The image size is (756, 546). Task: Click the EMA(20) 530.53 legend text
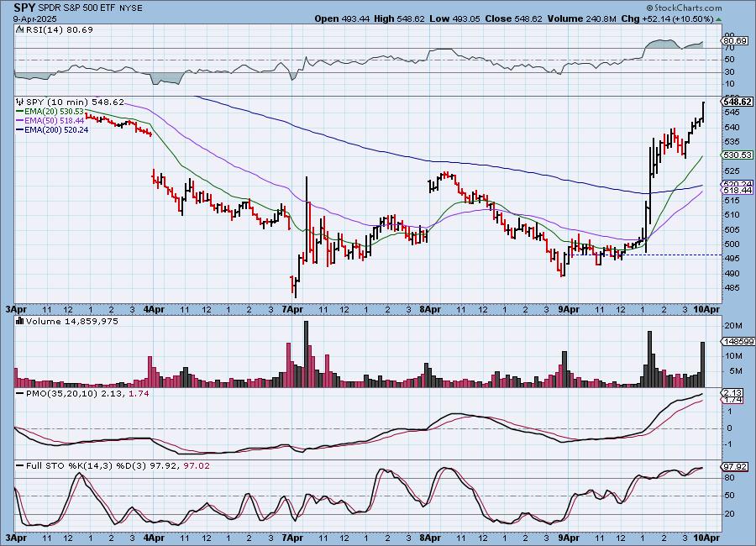tap(54, 112)
